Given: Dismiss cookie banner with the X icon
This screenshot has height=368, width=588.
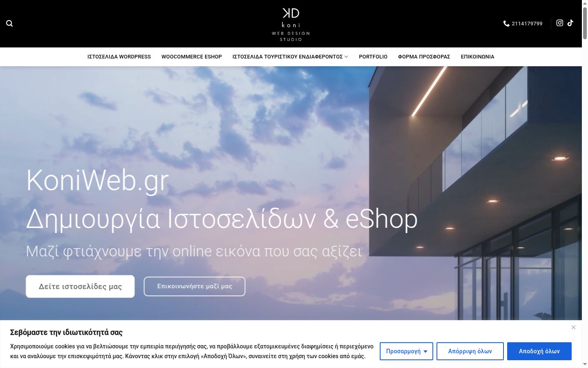Looking at the screenshot, I should tap(574, 327).
